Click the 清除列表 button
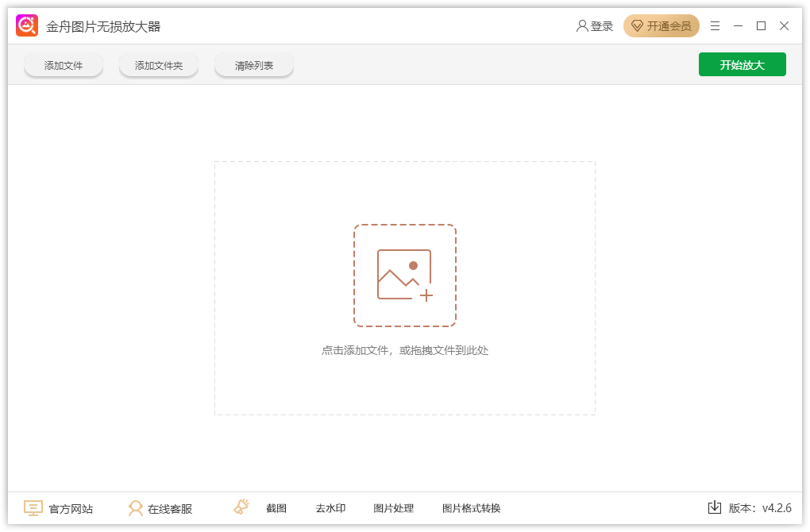810x532 pixels. 253,66
